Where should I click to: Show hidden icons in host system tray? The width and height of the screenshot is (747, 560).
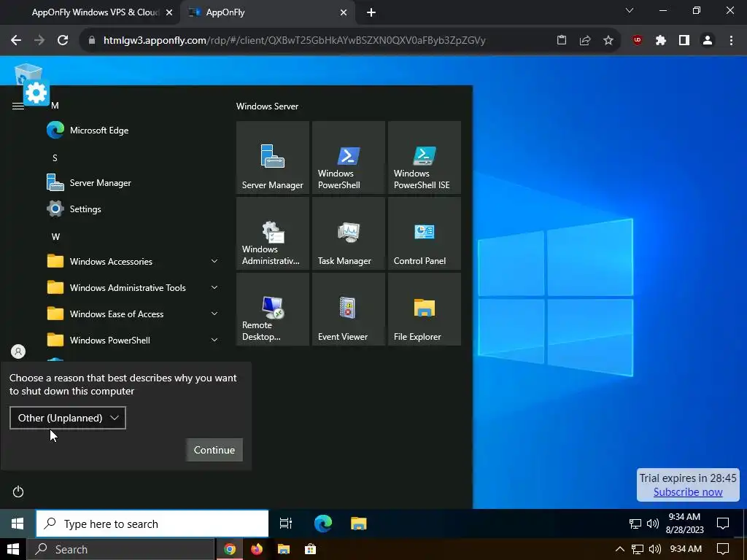coord(619,549)
